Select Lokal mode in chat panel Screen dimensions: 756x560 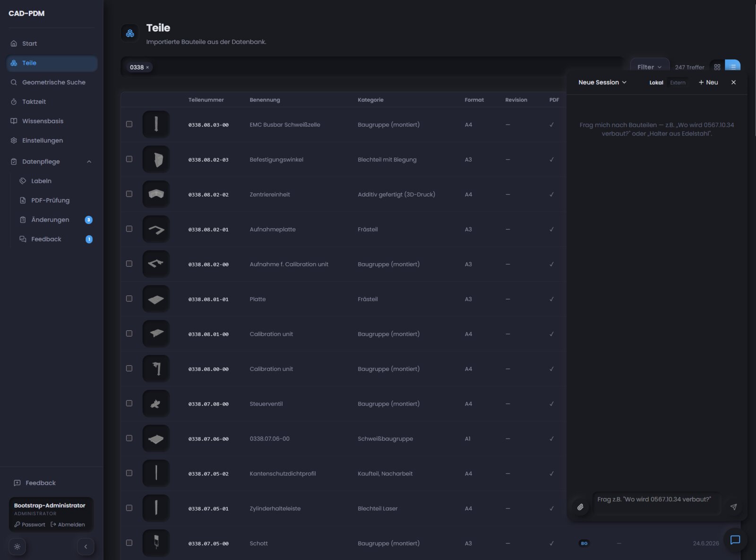pos(656,83)
